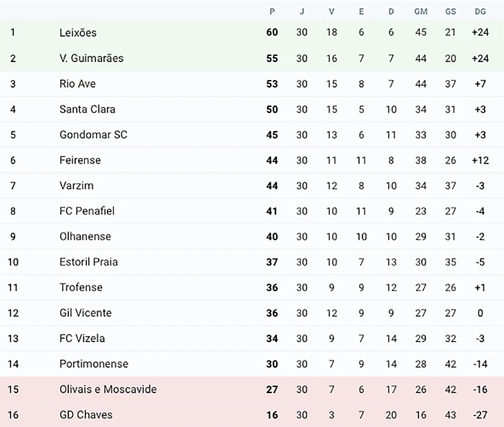This screenshot has height=427, width=504.
Task: Open the Leixões team link
Action: point(78,32)
